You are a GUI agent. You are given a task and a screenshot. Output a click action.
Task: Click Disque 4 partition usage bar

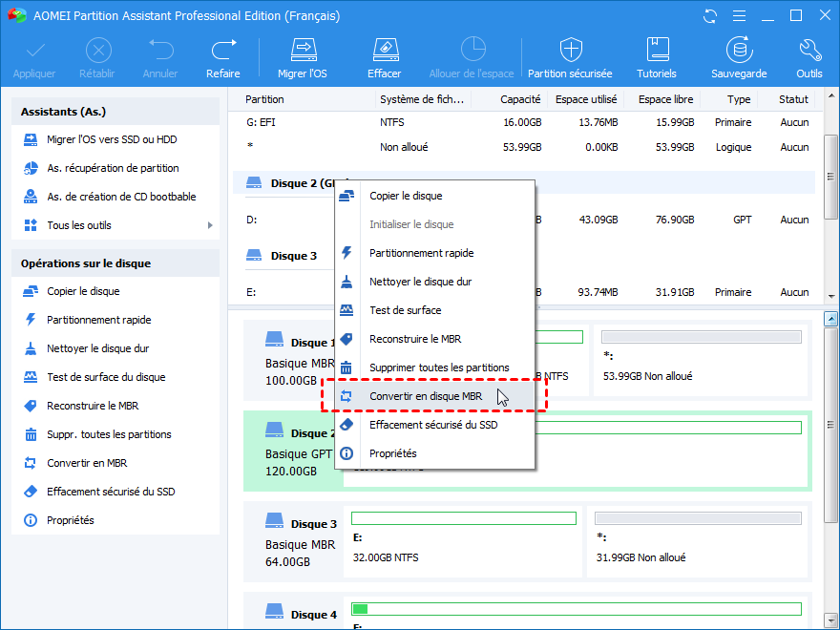[577, 609]
